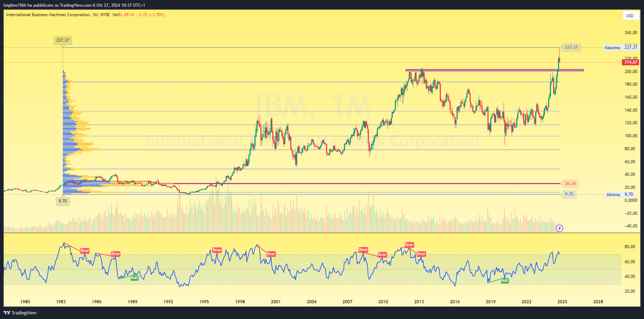
Task: Select the purple resistance rectangle near 200
Action: pyautogui.click(x=494, y=70)
